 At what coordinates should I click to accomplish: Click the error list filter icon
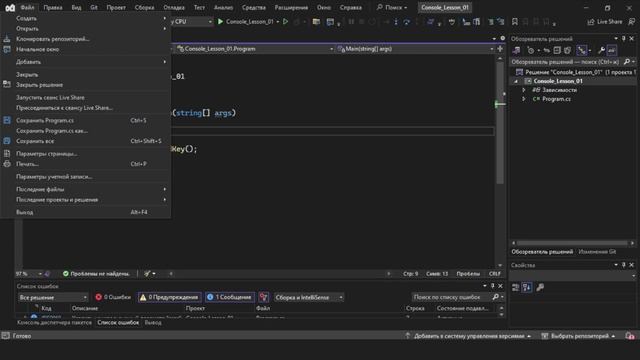click(x=264, y=297)
